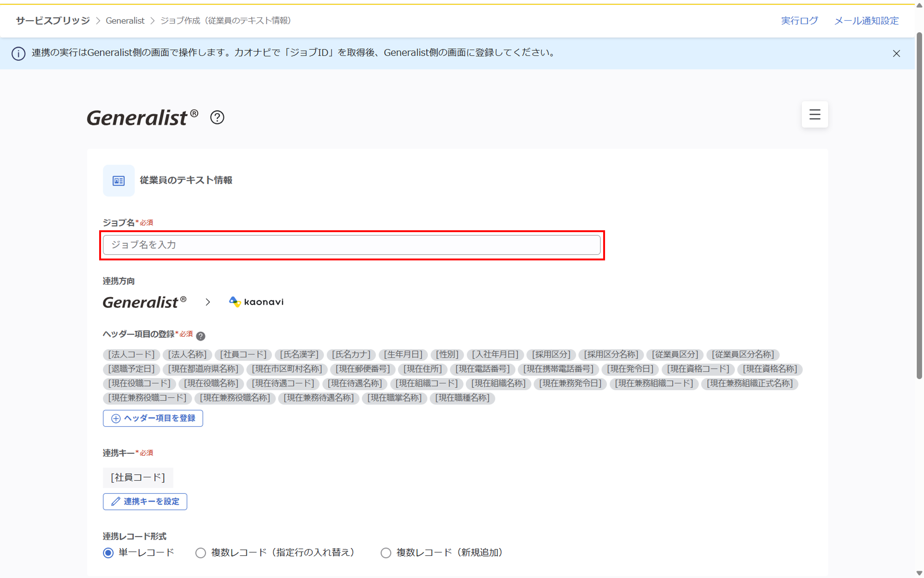The width and height of the screenshot is (924, 578).
Task: Click [社員コード] tag in header items
Action: (x=243, y=354)
